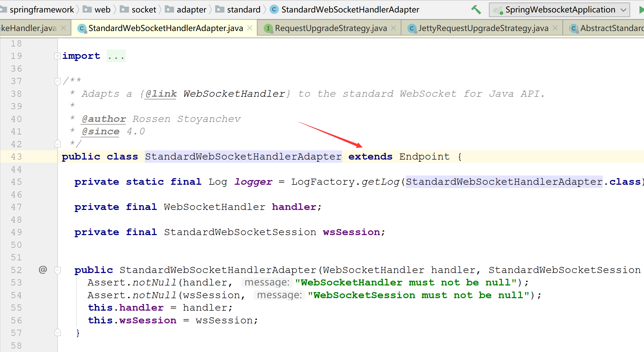This screenshot has width=644, height=352.
Task: Click line number 43 in the gutter
Action: 16,157
